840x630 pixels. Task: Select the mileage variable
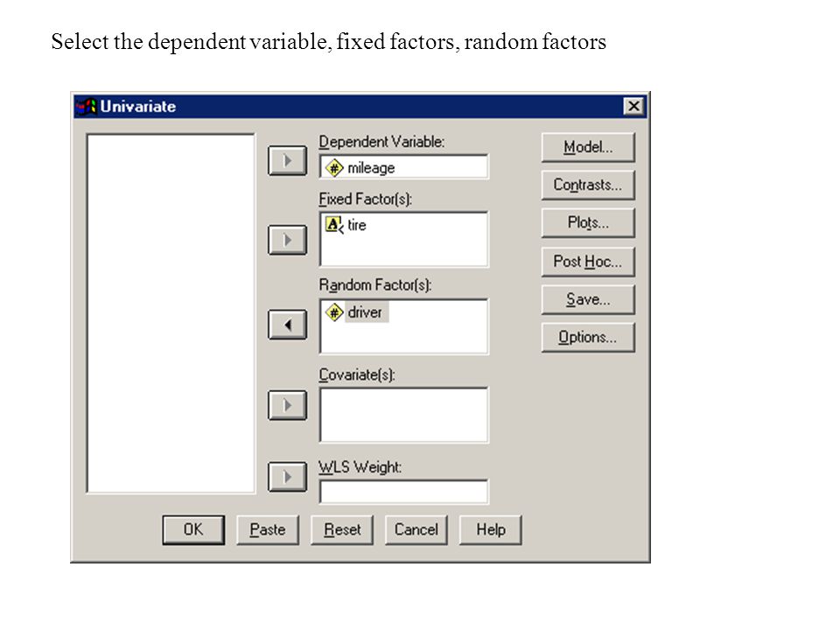tap(371, 168)
